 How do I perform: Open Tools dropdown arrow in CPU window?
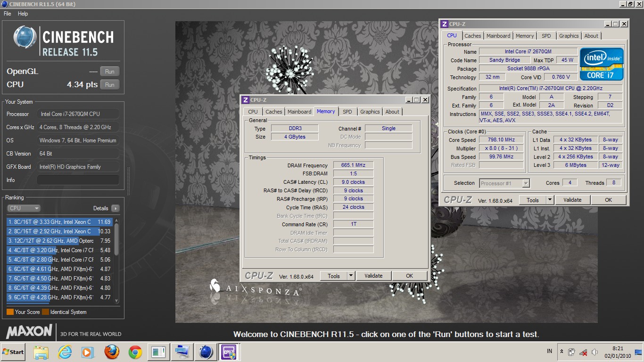point(550,200)
